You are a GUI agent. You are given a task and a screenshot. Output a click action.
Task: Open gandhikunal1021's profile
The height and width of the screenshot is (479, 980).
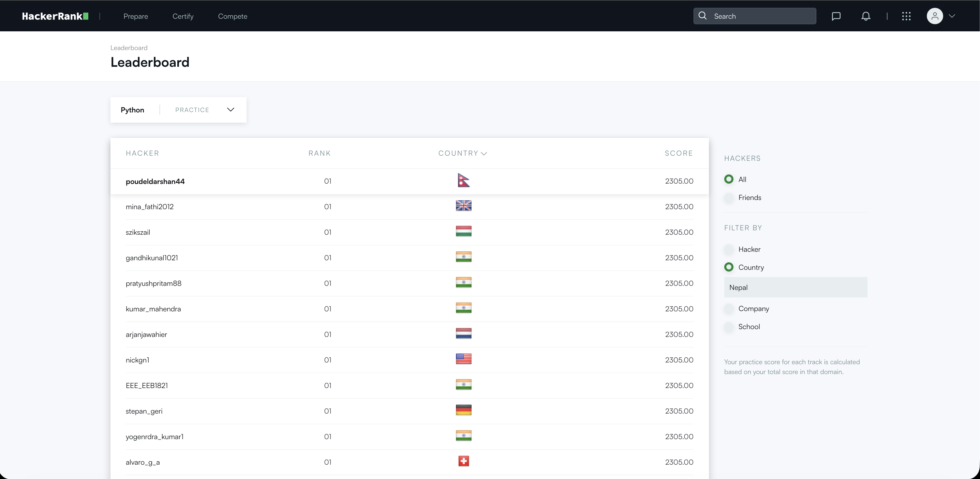tap(152, 258)
